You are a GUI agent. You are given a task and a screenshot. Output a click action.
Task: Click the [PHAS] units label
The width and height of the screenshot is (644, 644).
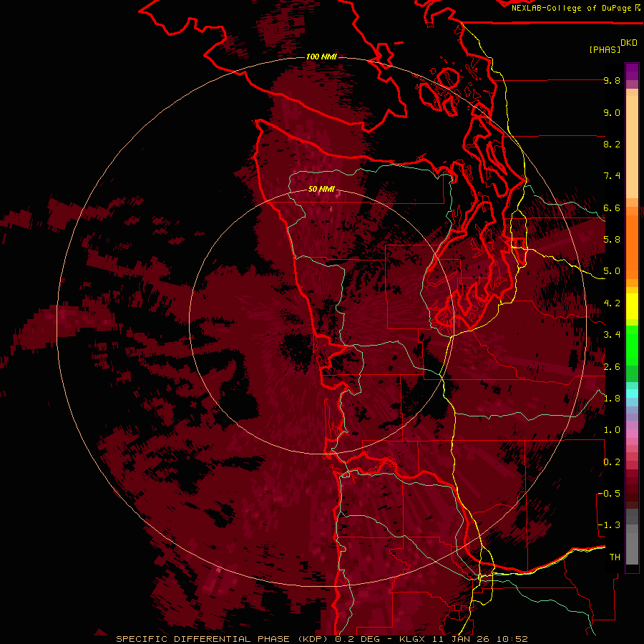pos(605,49)
